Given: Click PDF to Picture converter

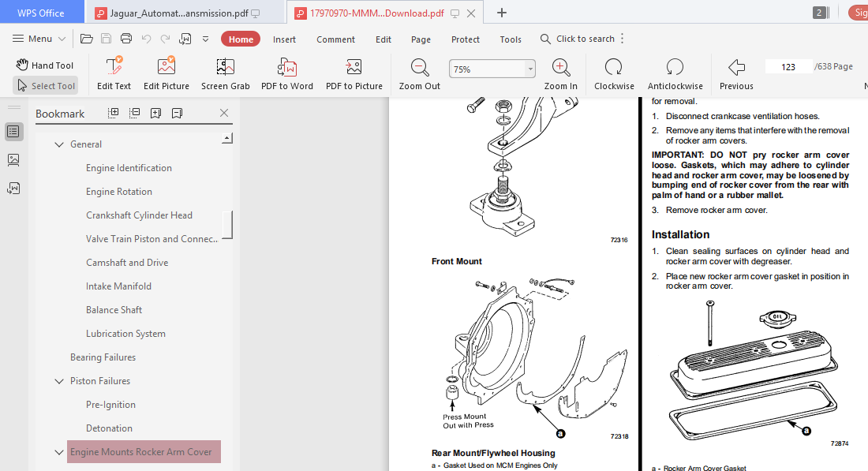Looking at the screenshot, I should pyautogui.click(x=354, y=73).
